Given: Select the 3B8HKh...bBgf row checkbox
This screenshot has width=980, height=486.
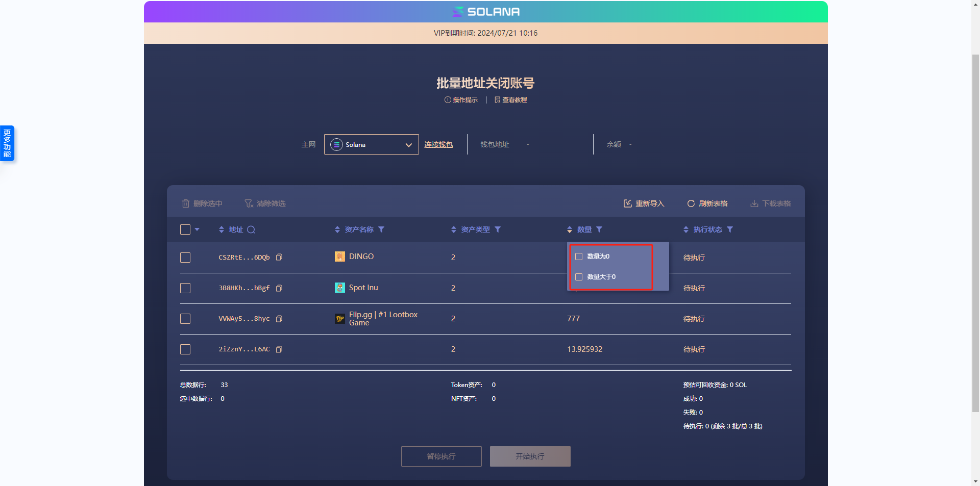Looking at the screenshot, I should (x=185, y=288).
